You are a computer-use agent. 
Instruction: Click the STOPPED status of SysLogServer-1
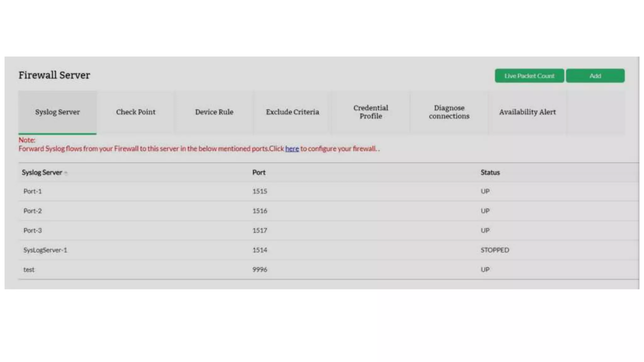tap(495, 250)
